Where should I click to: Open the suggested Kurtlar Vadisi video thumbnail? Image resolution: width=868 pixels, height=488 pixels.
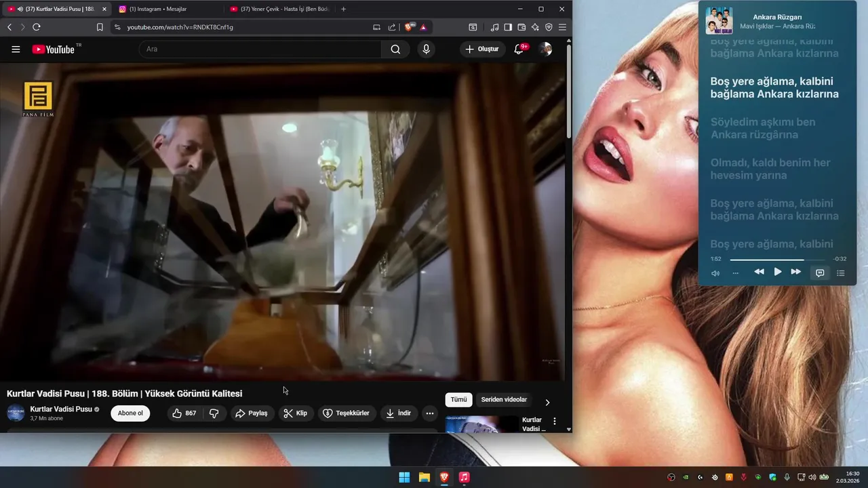click(481, 424)
